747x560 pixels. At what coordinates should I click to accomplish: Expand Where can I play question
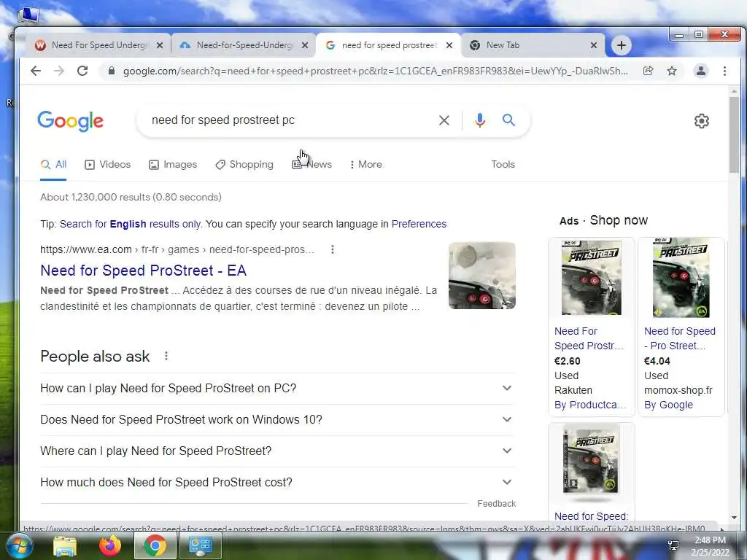click(277, 451)
